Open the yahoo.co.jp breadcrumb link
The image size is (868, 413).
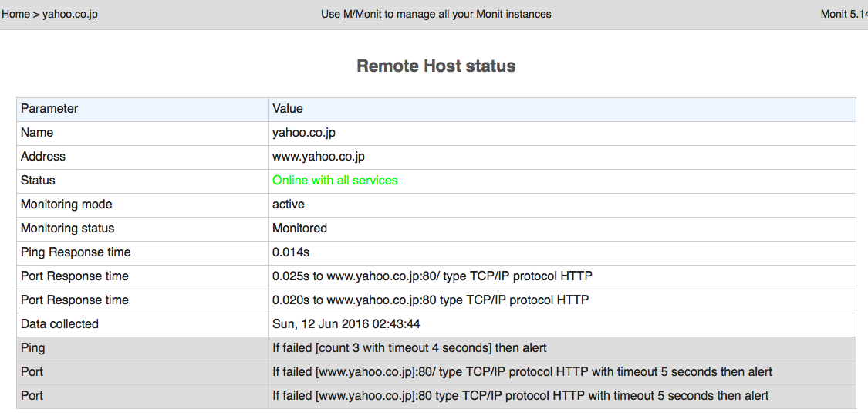(70, 15)
